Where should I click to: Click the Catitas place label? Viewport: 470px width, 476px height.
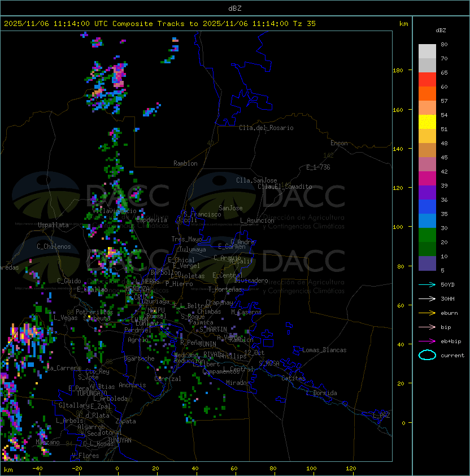pyautogui.click(x=293, y=378)
